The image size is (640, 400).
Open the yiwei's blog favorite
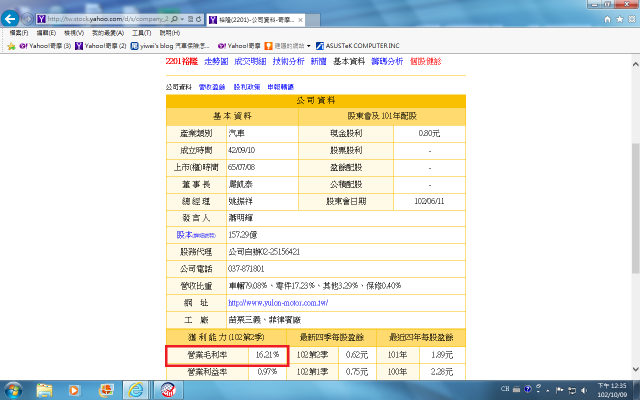(170, 46)
